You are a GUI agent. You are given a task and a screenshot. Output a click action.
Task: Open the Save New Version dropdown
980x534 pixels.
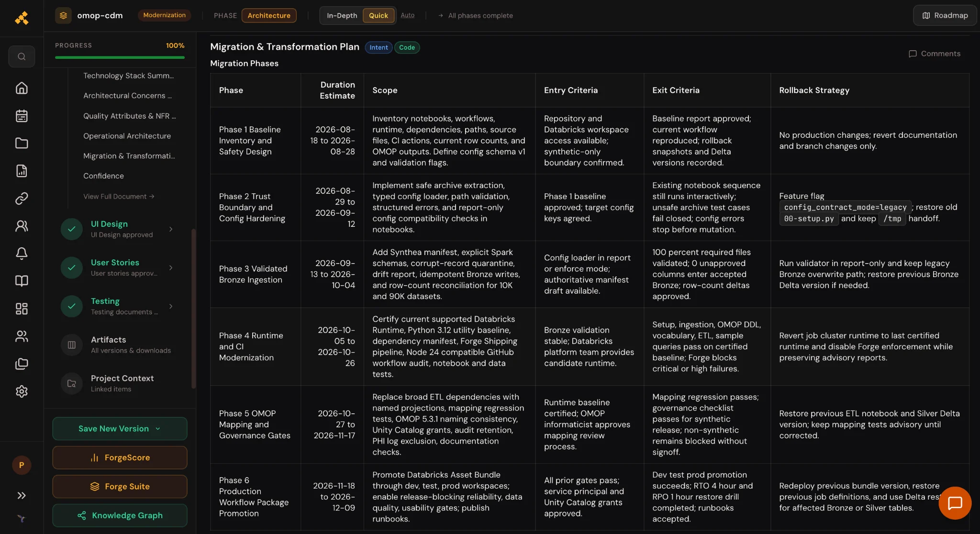[120, 429]
